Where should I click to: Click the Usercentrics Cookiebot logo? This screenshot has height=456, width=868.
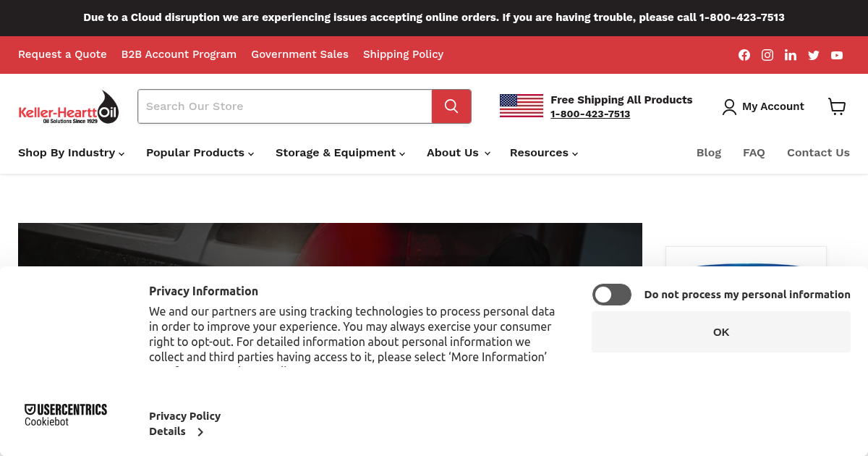pyautogui.click(x=66, y=415)
